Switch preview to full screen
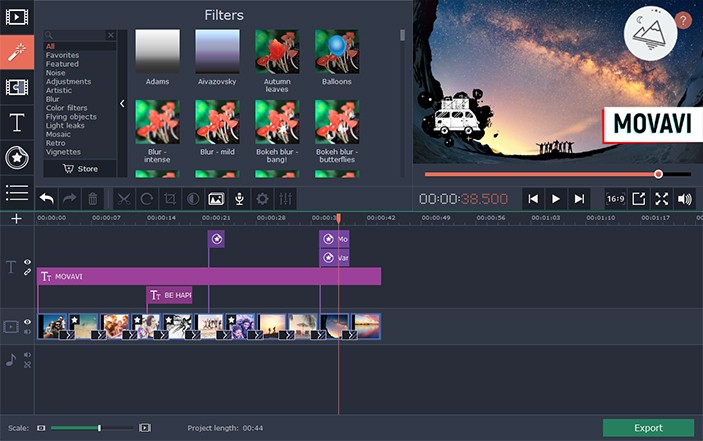 click(662, 199)
